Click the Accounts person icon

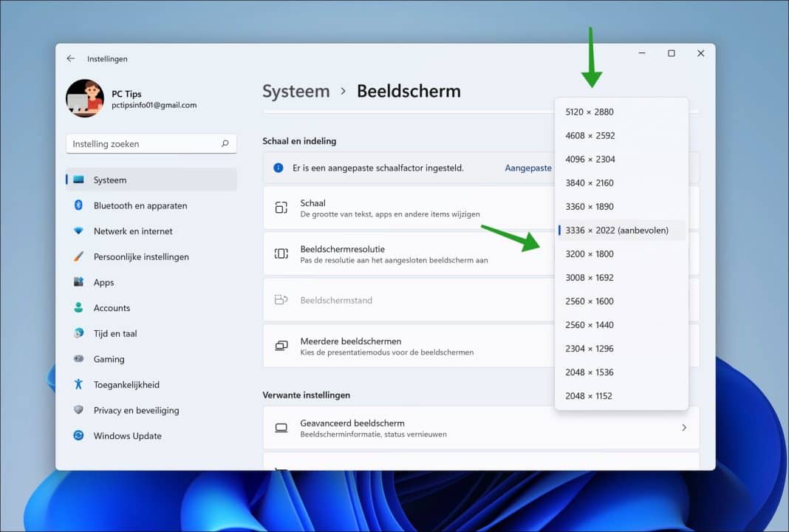point(78,307)
